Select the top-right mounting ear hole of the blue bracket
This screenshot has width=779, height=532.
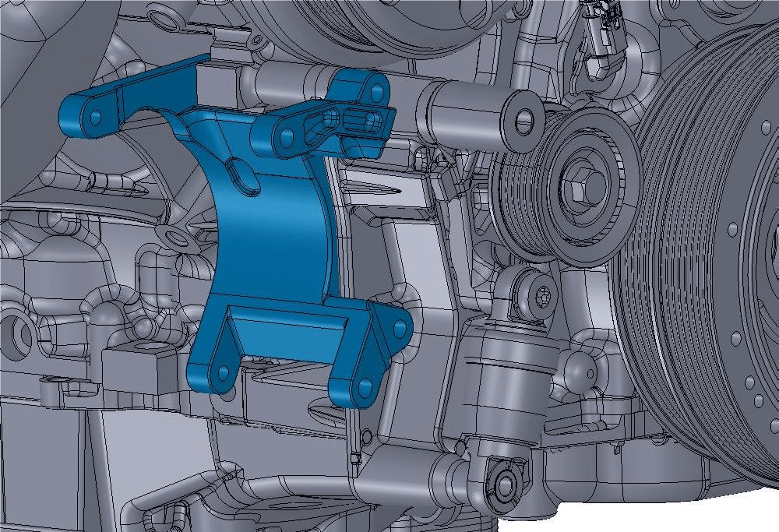click(377, 91)
